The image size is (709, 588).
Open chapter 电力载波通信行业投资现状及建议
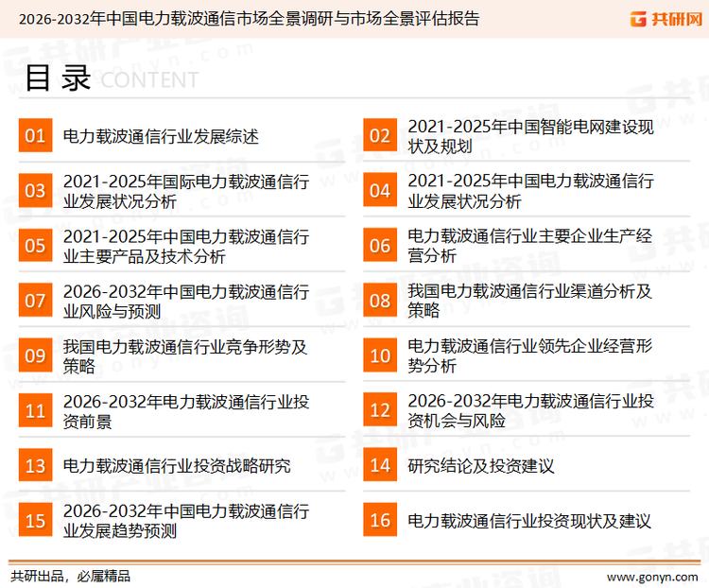pyautogui.click(x=529, y=521)
